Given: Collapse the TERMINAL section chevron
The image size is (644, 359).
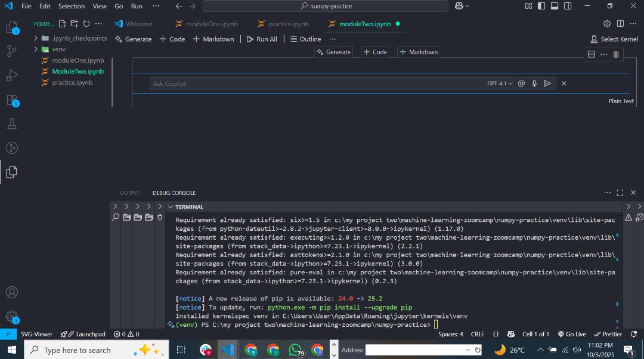Looking at the screenshot, I should [x=171, y=207].
